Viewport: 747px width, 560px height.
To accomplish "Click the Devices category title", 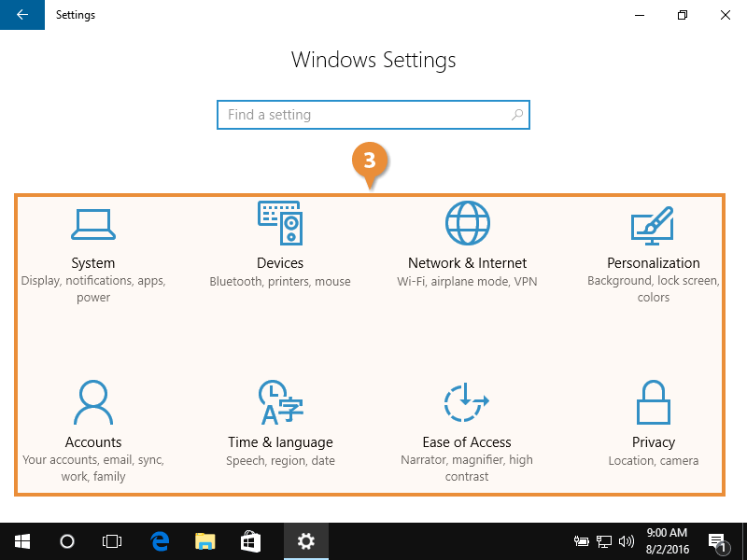I will pyautogui.click(x=280, y=263).
